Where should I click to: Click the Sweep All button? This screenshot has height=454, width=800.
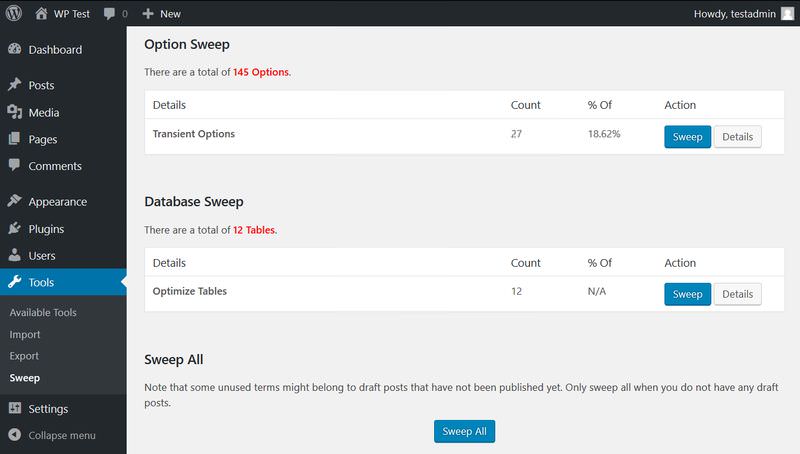(464, 431)
